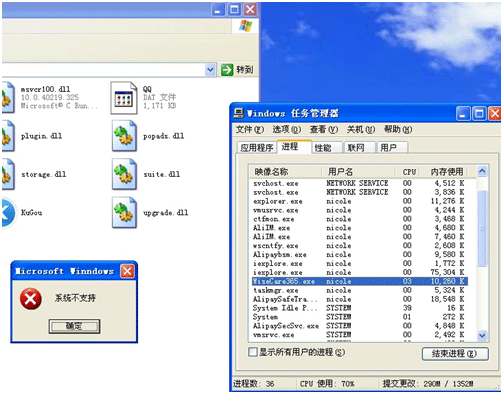Click the KuGou application icon
Image resolution: width=503 pixels, height=394 pixels.
(7, 213)
